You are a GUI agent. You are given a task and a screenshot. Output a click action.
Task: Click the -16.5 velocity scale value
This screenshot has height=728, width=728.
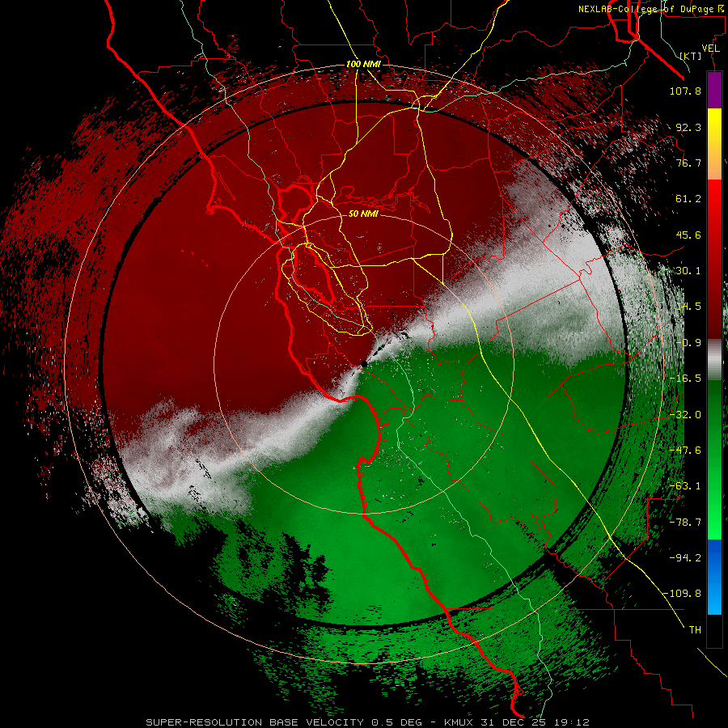[x=685, y=379]
